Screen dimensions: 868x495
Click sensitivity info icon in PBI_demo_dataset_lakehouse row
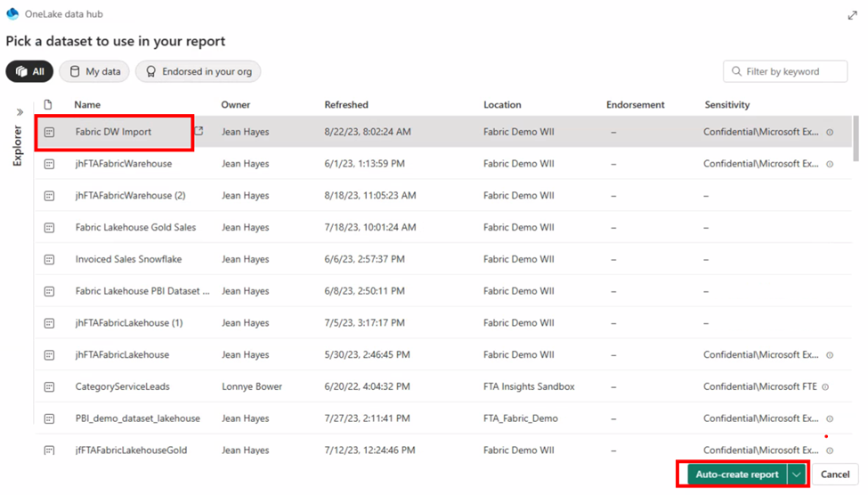click(x=830, y=418)
